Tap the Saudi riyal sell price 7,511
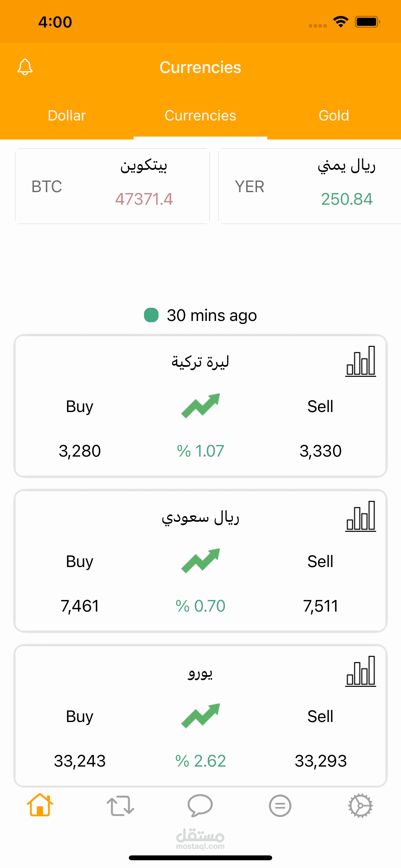 (321, 606)
